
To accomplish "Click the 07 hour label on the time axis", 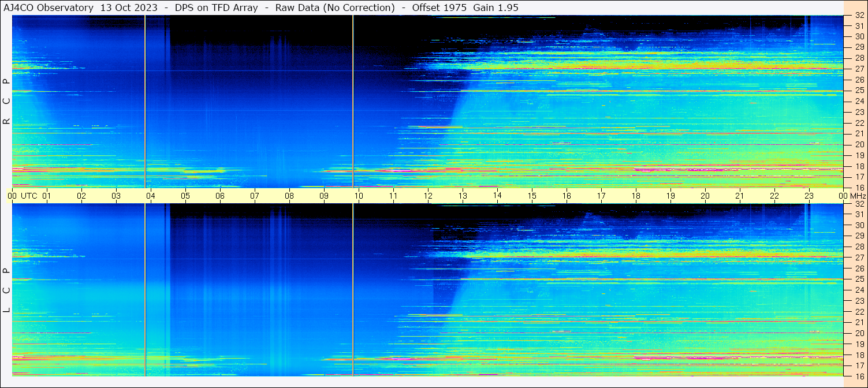I will tap(255, 196).
